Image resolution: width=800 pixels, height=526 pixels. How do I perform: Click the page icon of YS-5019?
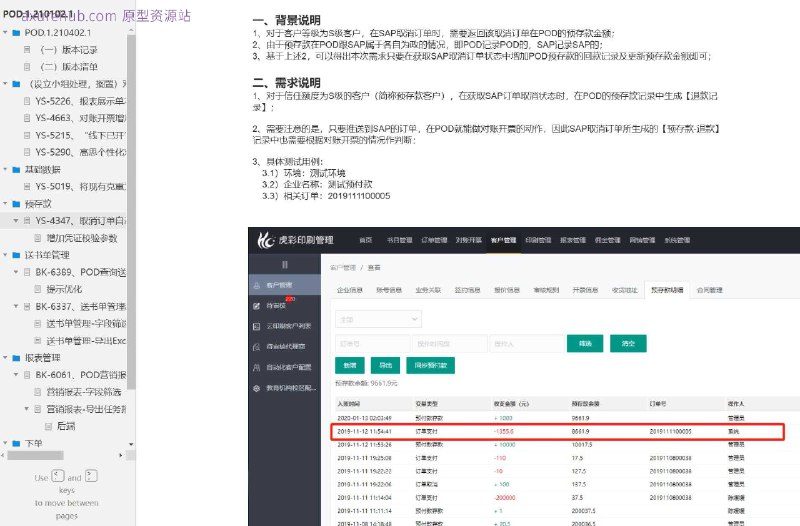(x=27, y=186)
